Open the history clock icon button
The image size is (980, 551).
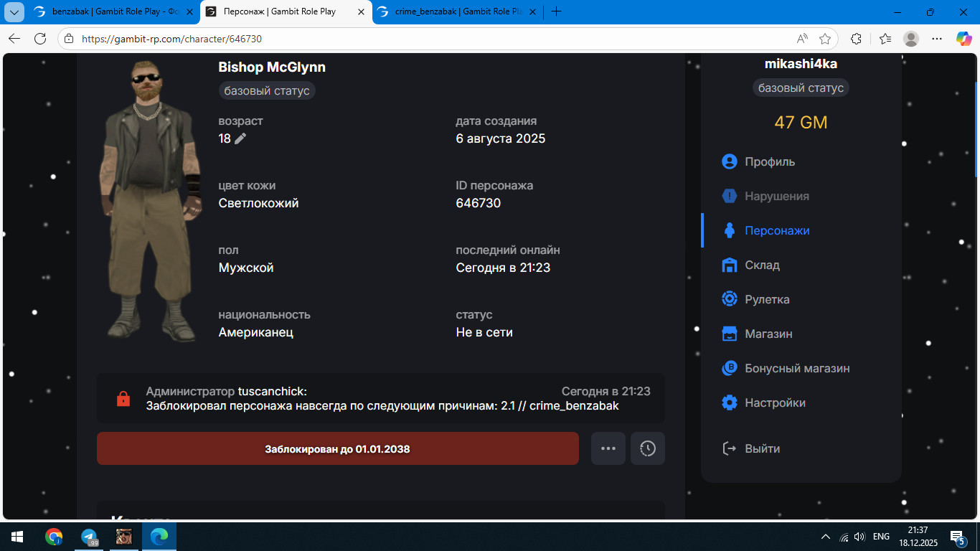(x=648, y=448)
